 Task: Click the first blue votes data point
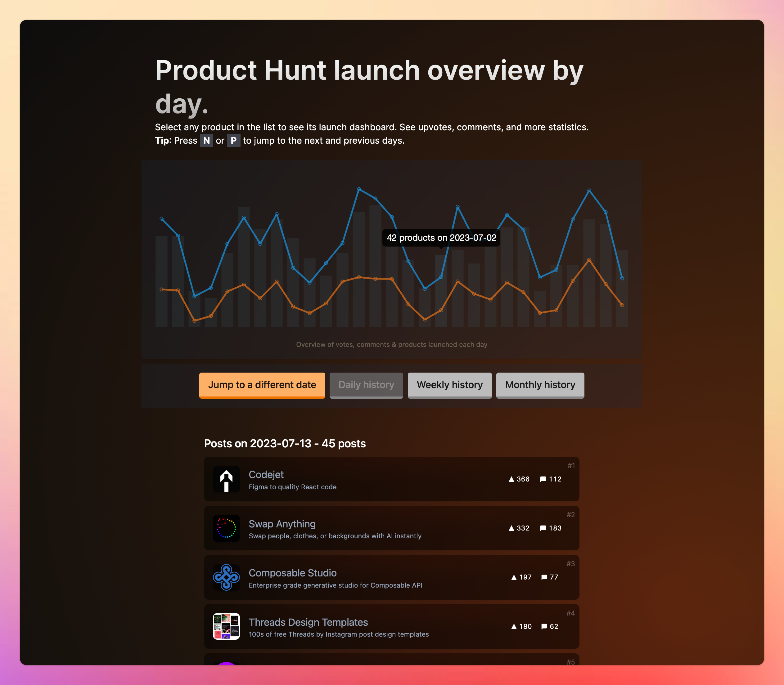point(161,219)
